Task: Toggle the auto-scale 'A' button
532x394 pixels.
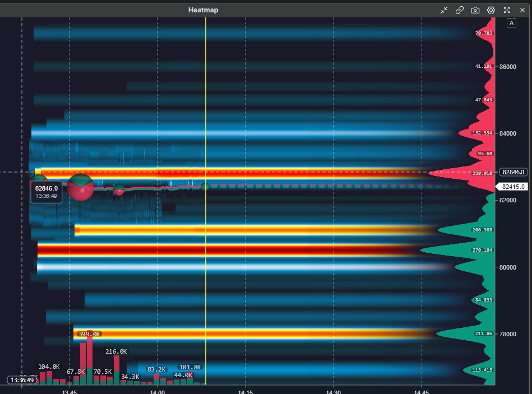Action: click(512, 23)
